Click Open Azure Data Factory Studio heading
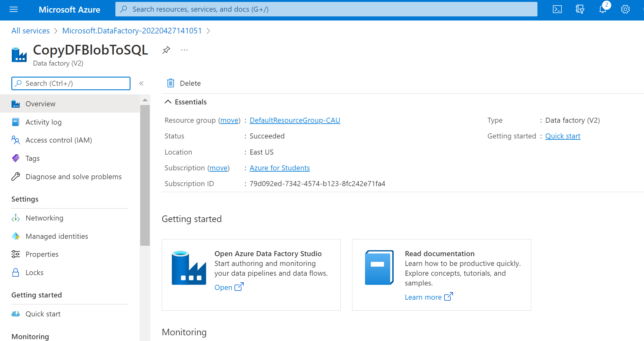Image resolution: width=644 pixels, height=341 pixels. pos(268,254)
